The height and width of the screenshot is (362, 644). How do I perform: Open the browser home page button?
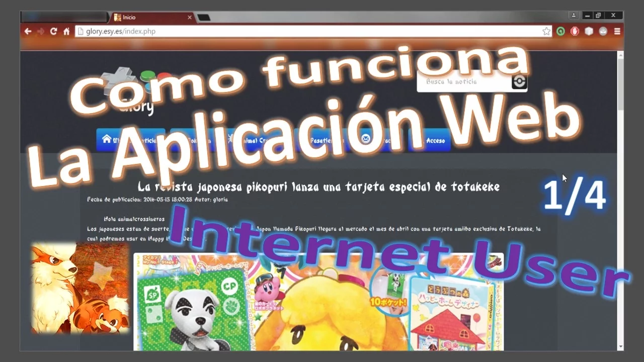(x=66, y=31)
